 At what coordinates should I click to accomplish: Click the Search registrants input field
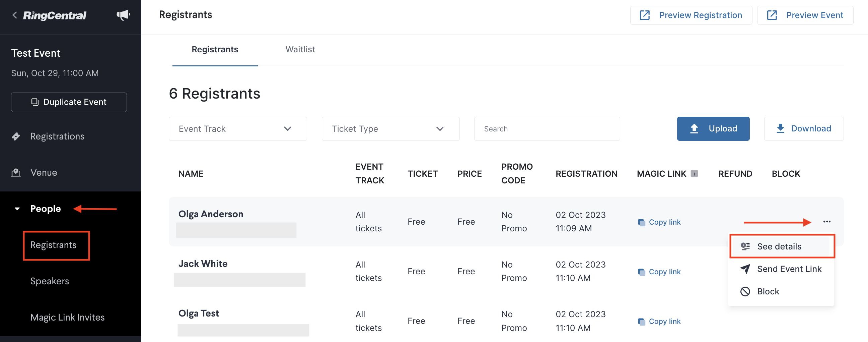coord(547,129)
